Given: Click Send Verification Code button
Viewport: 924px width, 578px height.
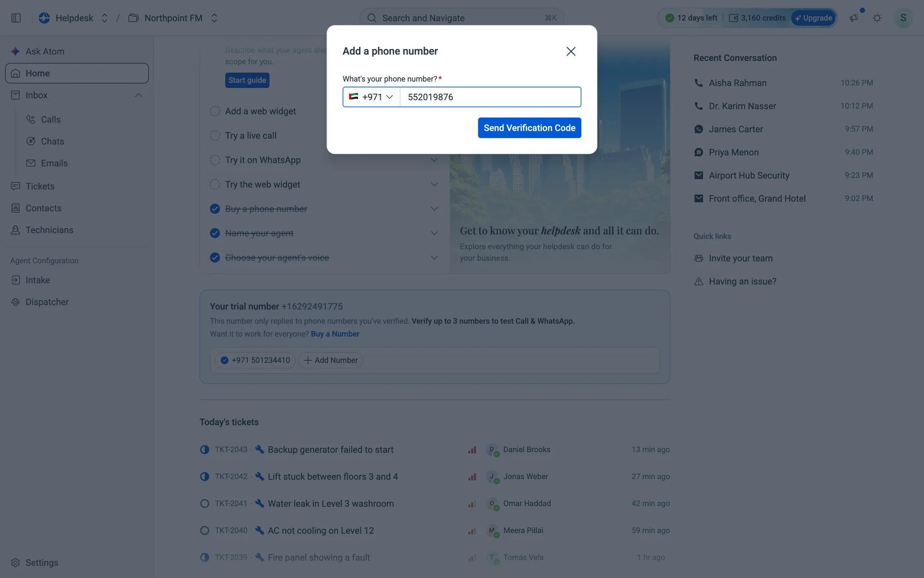Looking at the screenshot, I should point(529,128).
